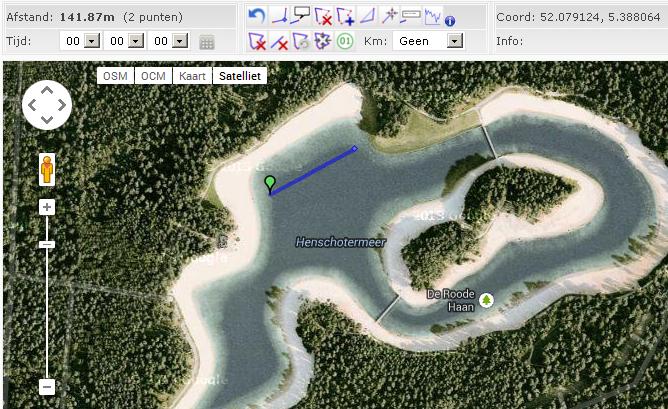Viewport: 668px width, 409px height.
Task: Open the blue info icon
Action: [450, 20]
